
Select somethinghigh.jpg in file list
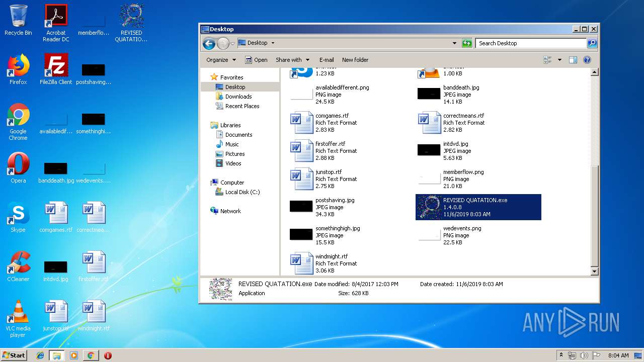pos(351,235)
